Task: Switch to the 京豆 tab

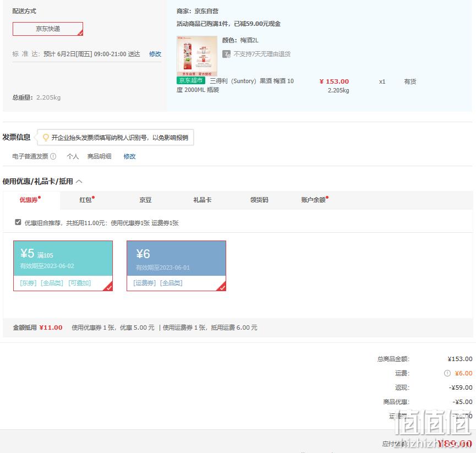Action: click(145, 200)
